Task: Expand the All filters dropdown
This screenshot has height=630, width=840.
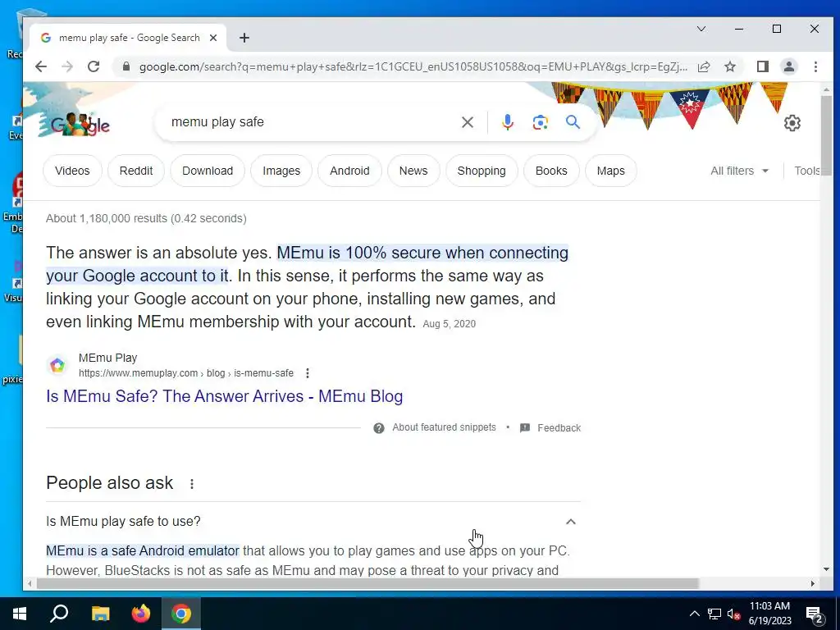Action: click(x=740, y=171)
